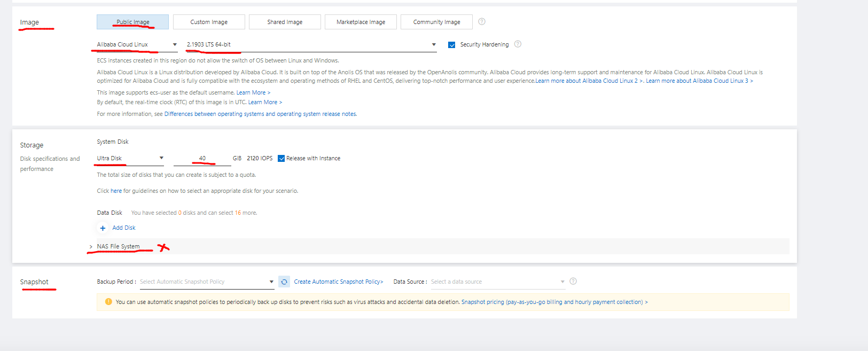
Task: Click help icon next to data source
Action: 573,281
